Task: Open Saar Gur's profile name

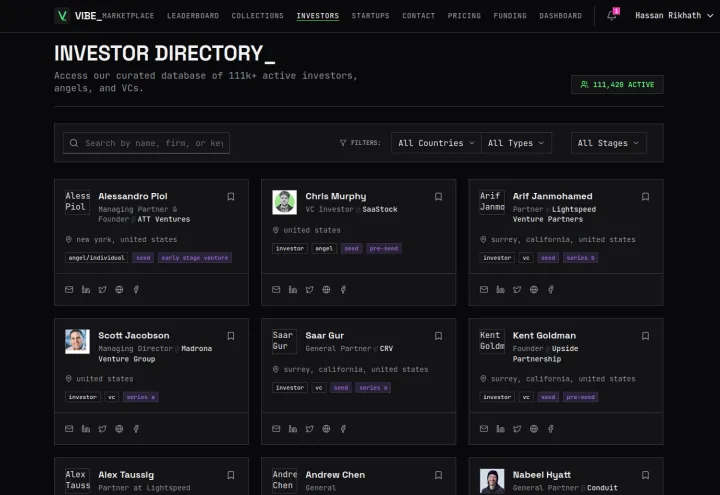Action: tap(325, 336)
